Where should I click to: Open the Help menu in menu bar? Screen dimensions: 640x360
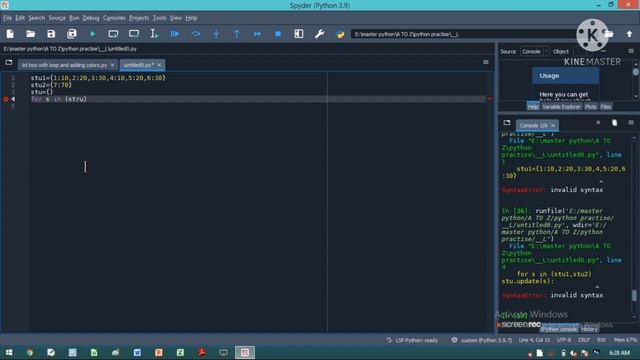(x=191, y=18)
